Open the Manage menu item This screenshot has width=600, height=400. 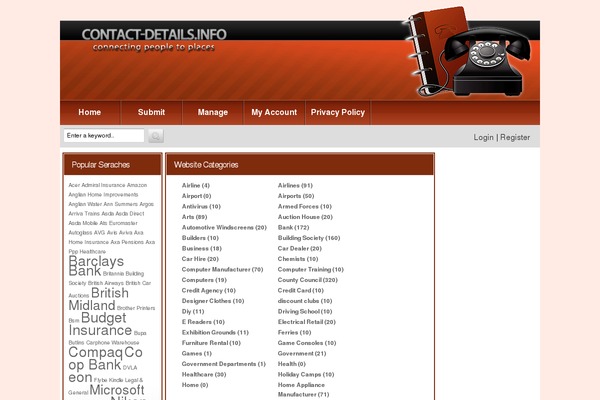(213, 112)
